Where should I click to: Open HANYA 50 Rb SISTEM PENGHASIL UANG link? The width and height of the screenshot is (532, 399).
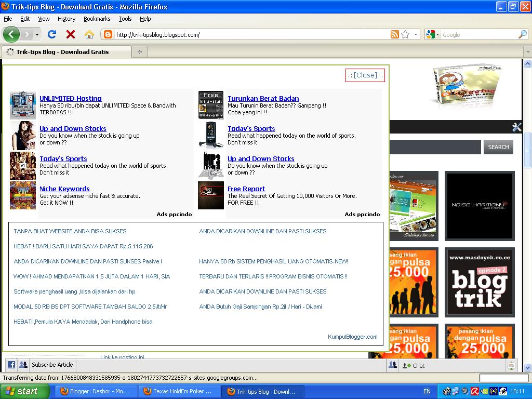click(x=273, y=261)
